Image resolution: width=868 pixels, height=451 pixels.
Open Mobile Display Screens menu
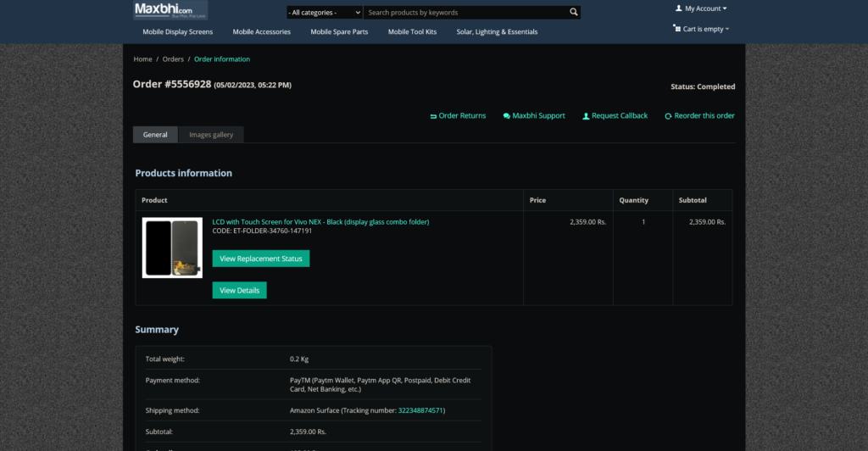pos(178,31)
